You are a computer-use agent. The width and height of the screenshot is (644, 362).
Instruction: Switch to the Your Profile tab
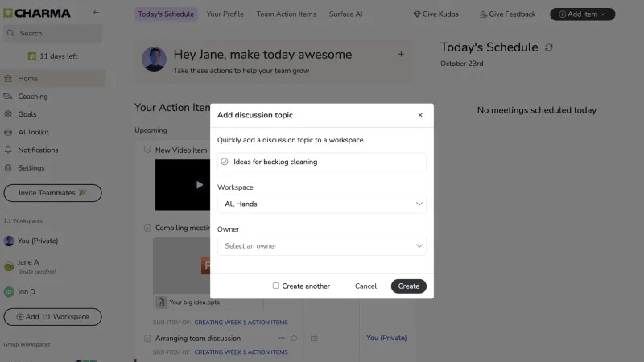pyautogui.click(x=225, y=14)
